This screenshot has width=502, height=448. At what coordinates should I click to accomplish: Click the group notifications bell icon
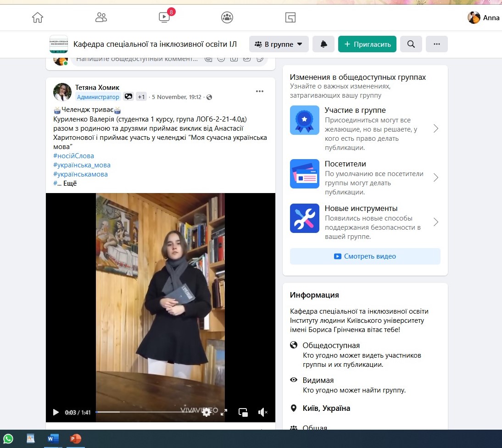[324, 44]
